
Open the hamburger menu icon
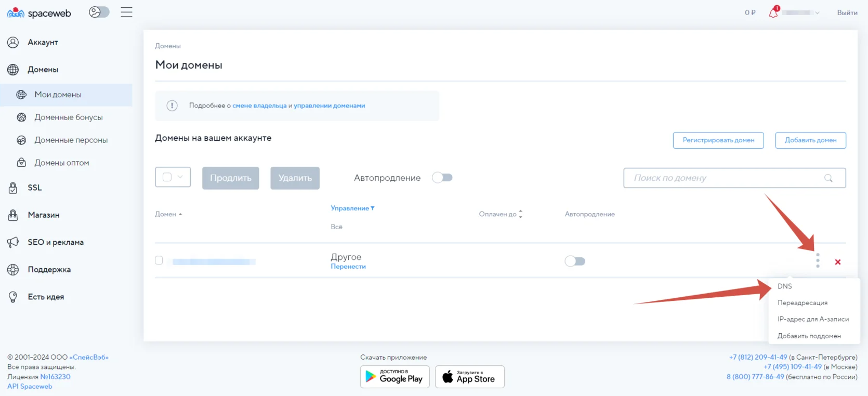126,12
